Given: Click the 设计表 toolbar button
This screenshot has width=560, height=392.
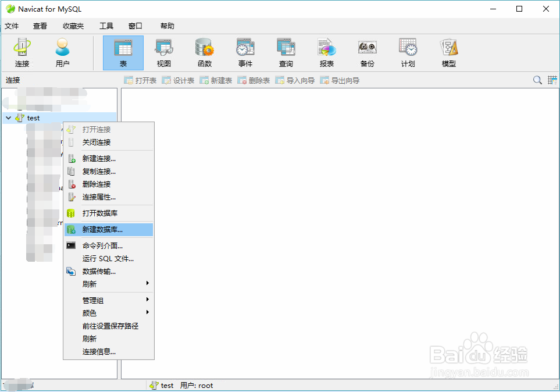Looking at the screenshot, I should coord(178,80).
